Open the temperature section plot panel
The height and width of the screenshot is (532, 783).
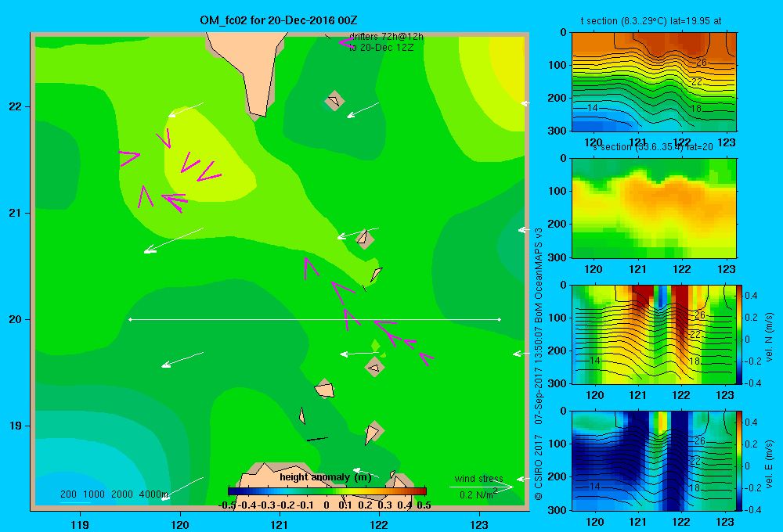pos(654,81)
